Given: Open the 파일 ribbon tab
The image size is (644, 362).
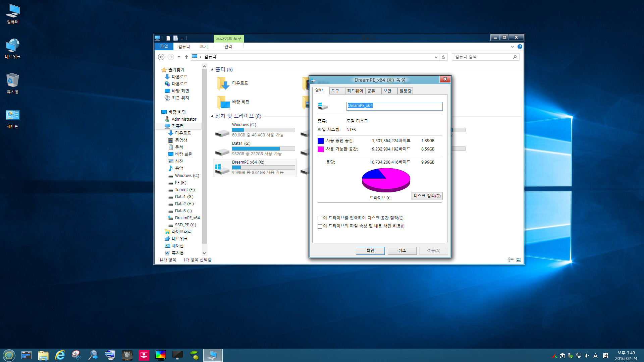Looking at the screenshot, I should pos(164,47).
